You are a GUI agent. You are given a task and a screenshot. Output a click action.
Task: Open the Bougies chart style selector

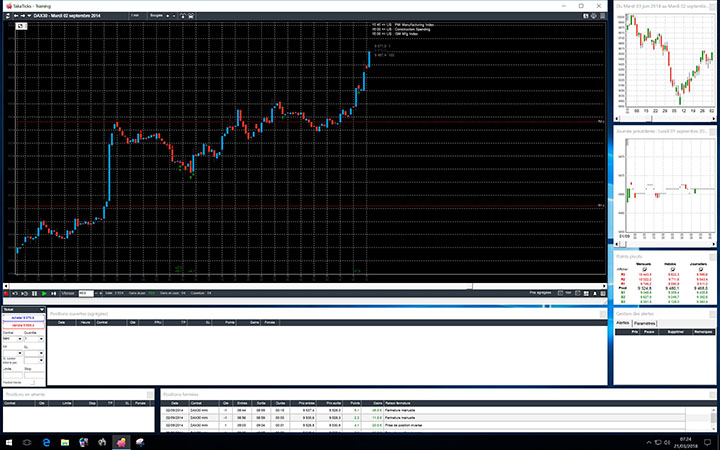156,16
